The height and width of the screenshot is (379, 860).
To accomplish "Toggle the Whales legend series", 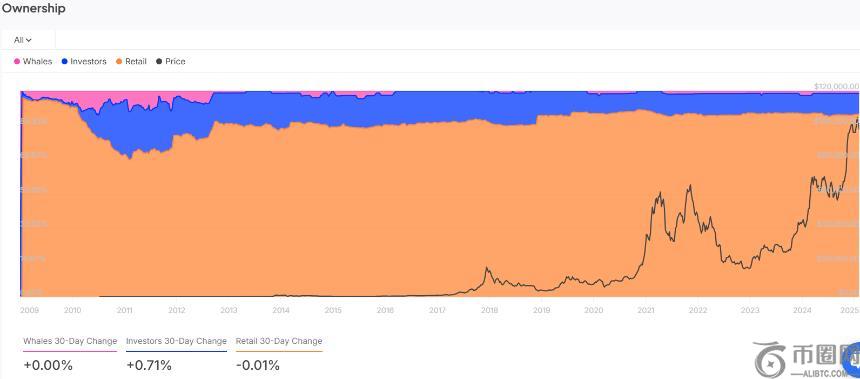I will click(33, 61).
